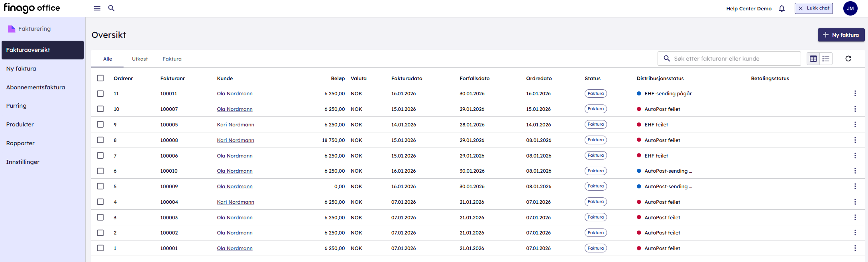Switch to table view layout
This screenshot has height=262, width=868.
point(813,59)
